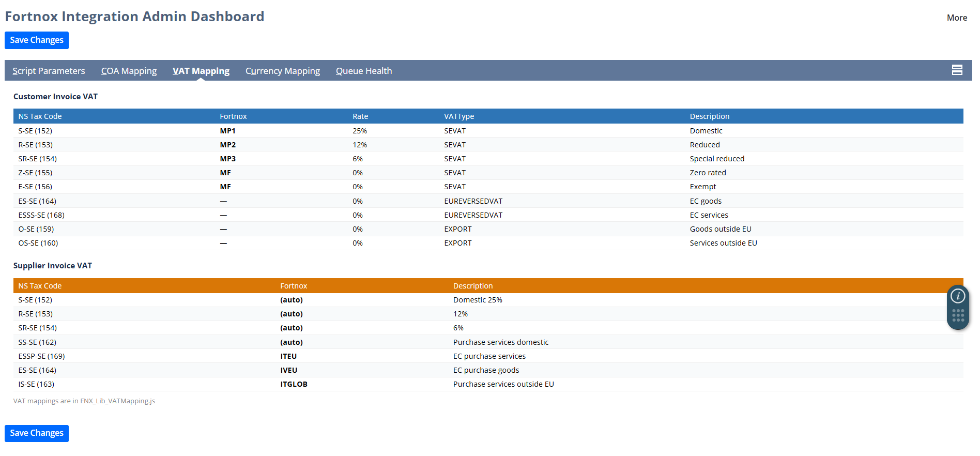Click the Services outside EU description

coord(723,243)
